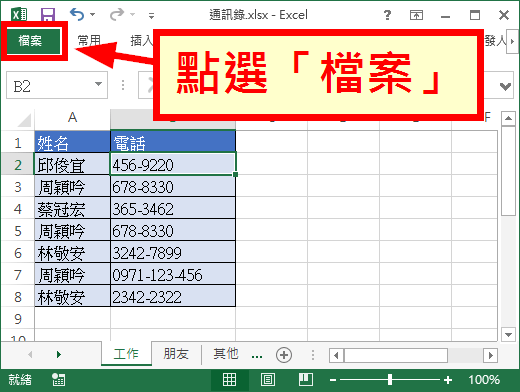Switch to the 插入 ribbon tab
This screenshot has height=392, width=520.
coord(141,41)
